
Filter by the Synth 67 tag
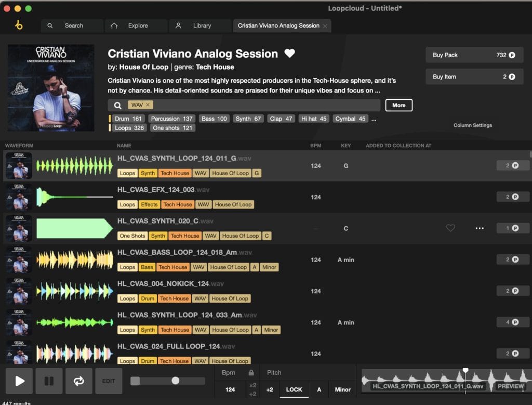pyautogui.click(x=248, y=119)
